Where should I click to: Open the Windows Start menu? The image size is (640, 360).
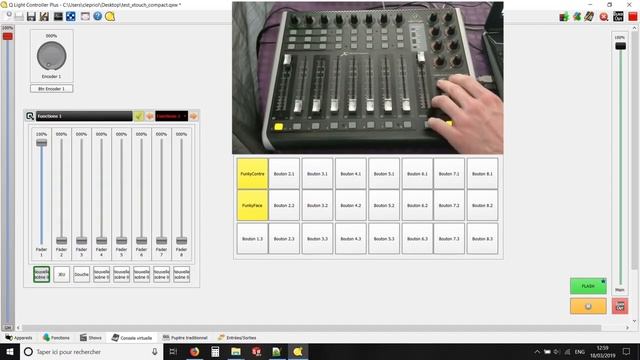click(x=10, y=351)
